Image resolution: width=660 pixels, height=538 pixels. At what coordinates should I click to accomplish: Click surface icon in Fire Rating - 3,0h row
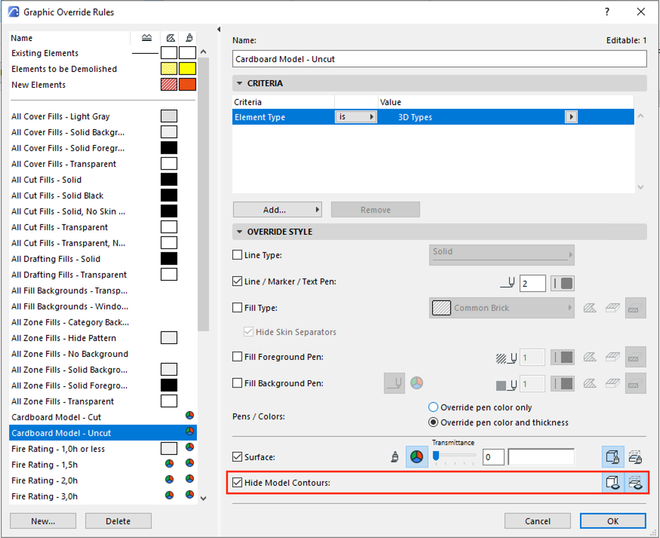tap(190, 495)
